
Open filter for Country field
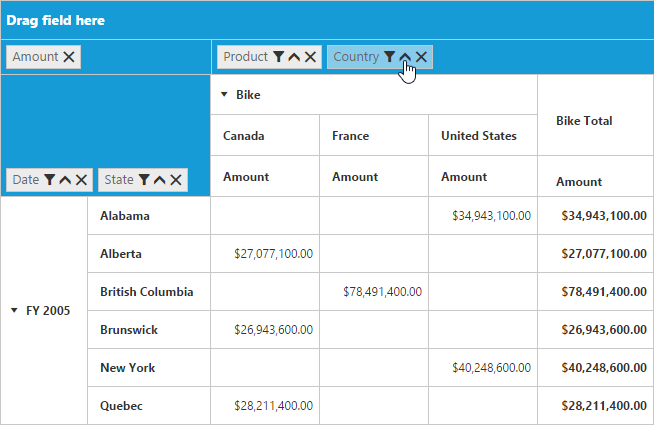pyautogui.click(x=389, y=57)
